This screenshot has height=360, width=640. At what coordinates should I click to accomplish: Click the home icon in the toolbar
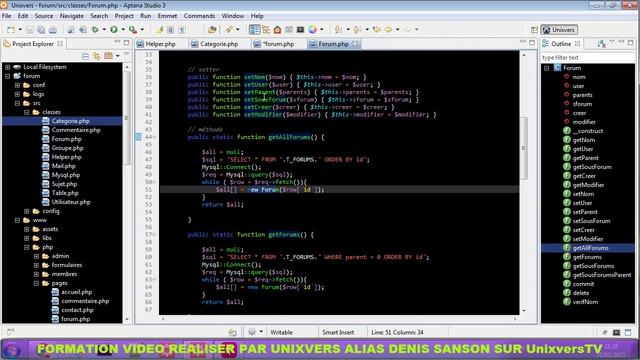[x=278, y=29]
